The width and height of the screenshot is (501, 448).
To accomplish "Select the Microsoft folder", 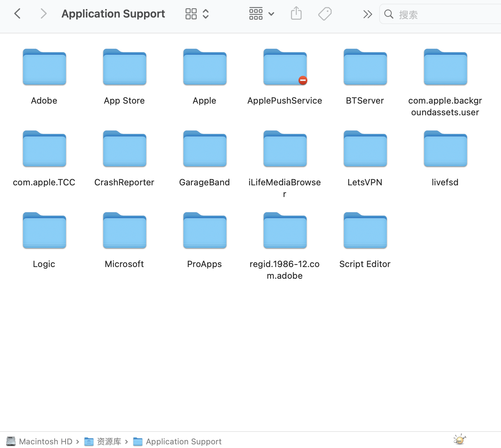I will tap(125, 231).
